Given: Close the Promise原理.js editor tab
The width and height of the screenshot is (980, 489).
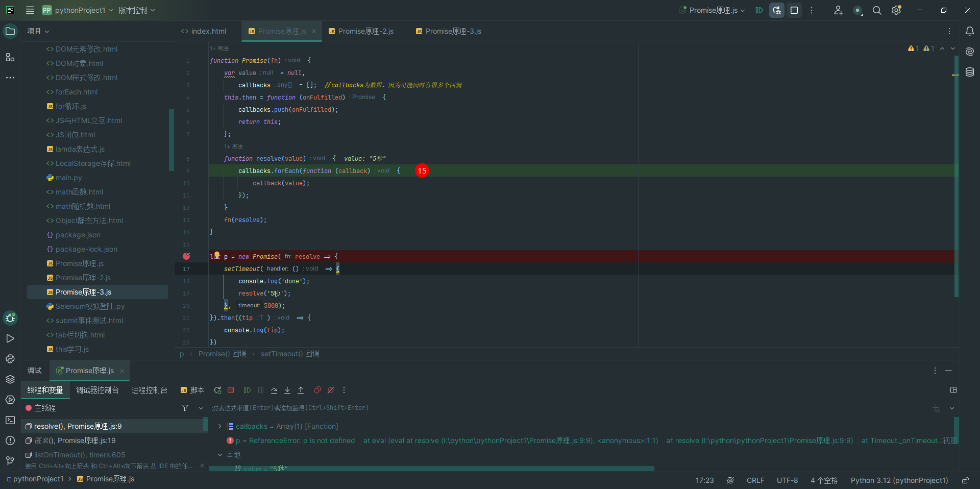Looking at the screenshot, I should (x=314, y=31).
